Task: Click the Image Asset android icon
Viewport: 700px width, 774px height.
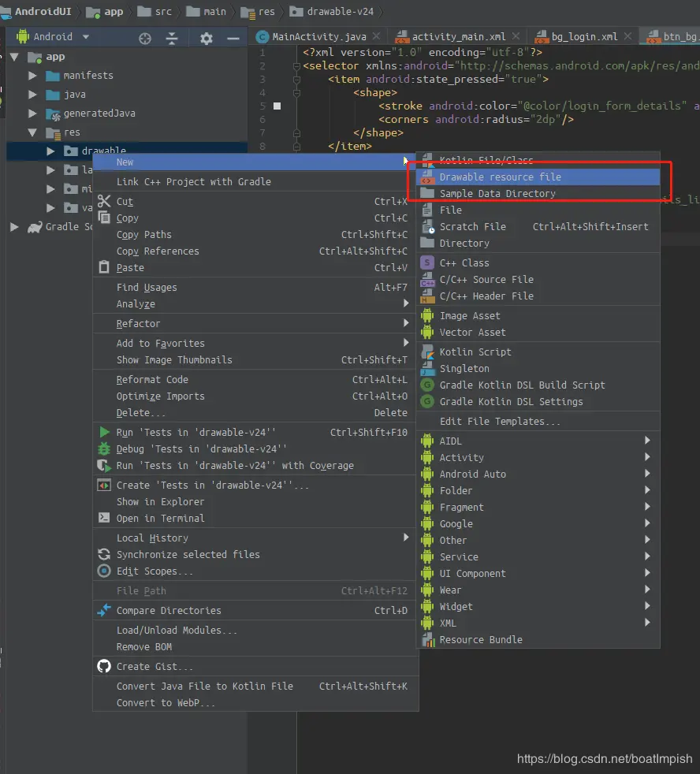Action: (427, 315)
